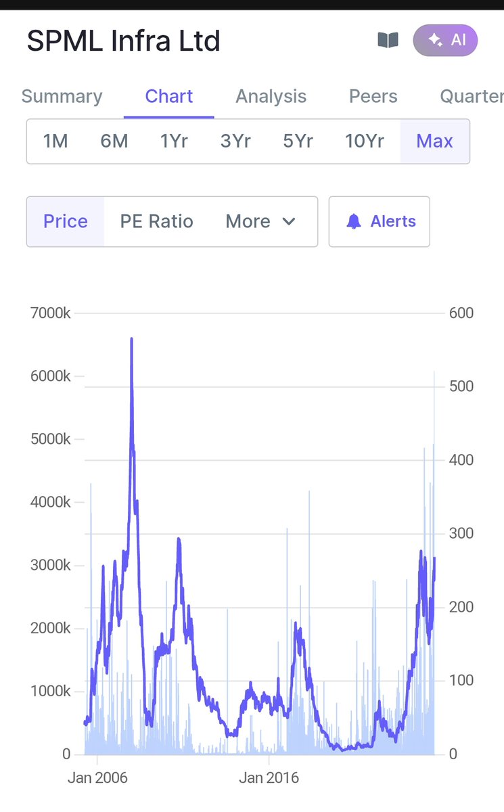Select the Chart tab
This screenshot has width=504, height=812.
(x=169, y=96)
